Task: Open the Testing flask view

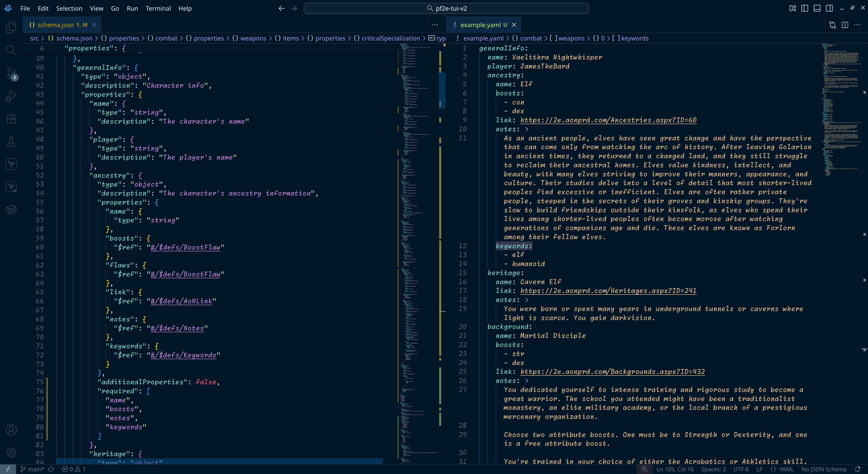Action: (11, 141)
